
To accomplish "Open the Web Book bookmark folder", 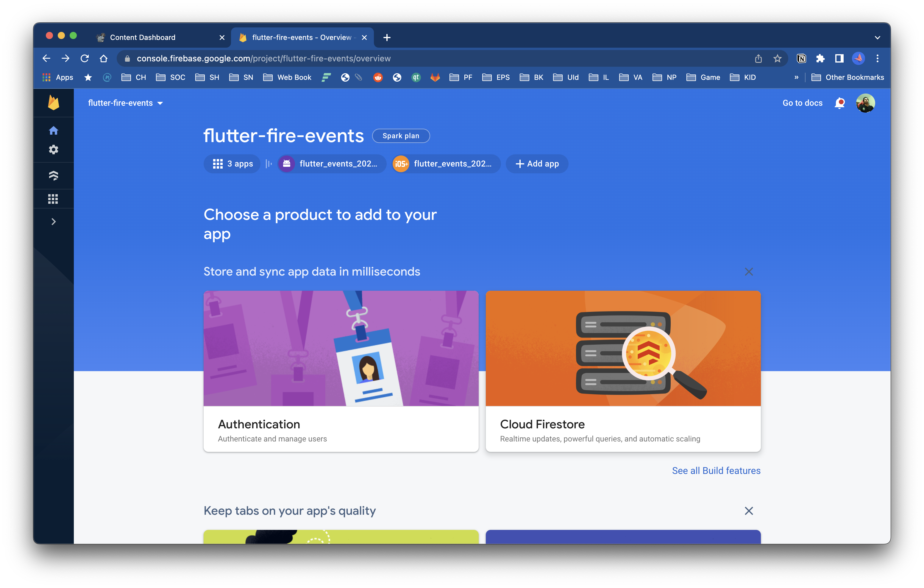I will 287,77.
